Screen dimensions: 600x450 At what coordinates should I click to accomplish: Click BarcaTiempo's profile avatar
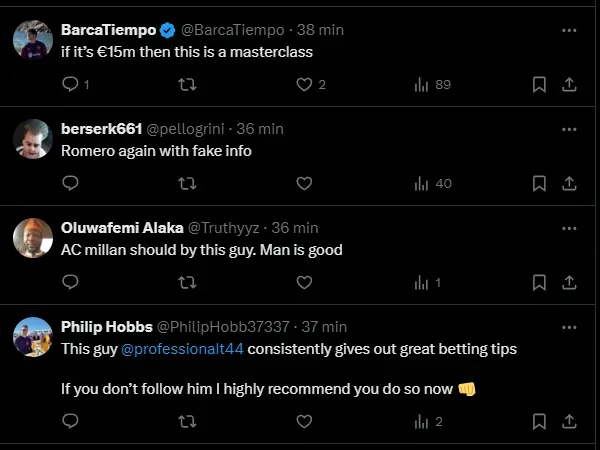point(33,40)
